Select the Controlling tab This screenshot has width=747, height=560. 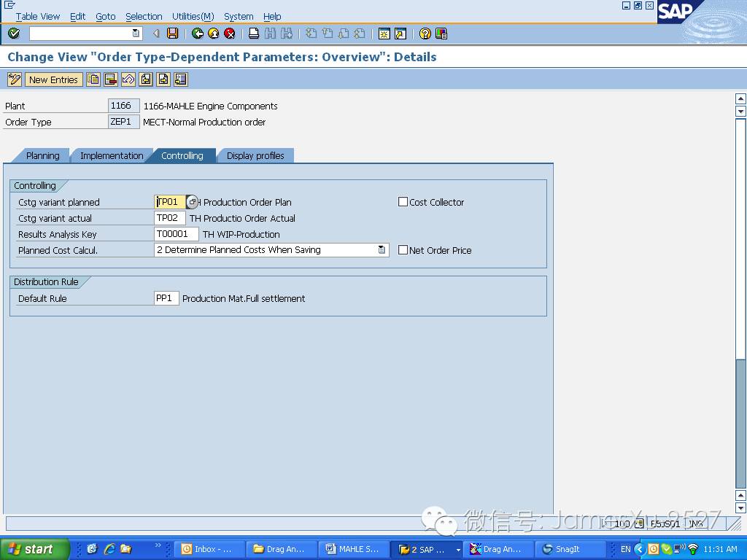[182, 156]
